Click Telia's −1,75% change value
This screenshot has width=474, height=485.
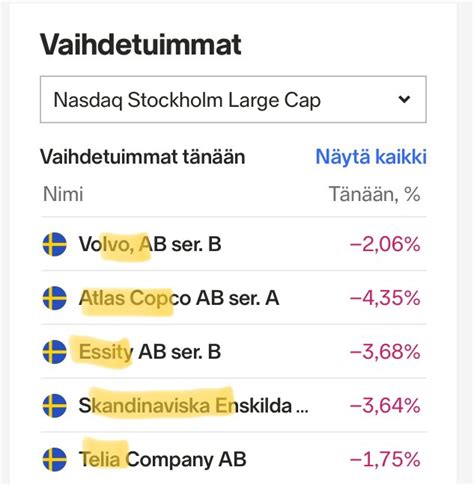click(x=385, y=460)
